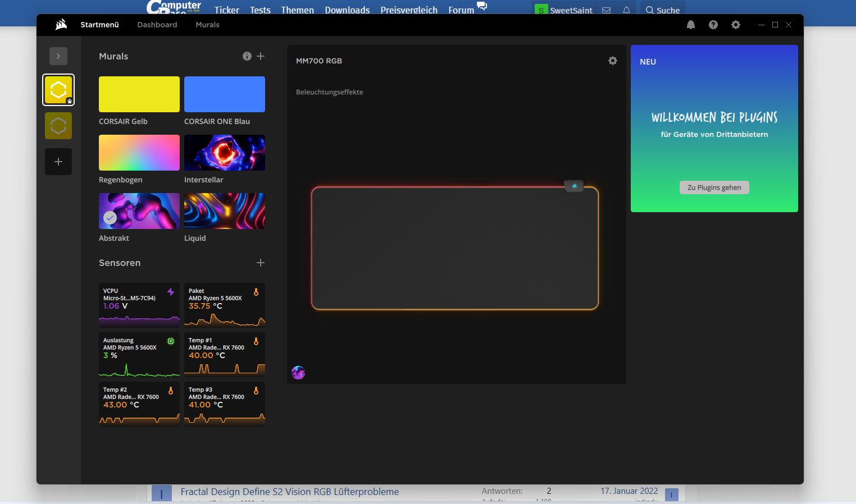Open the ComputerBase inbox envelope icon
This screenshot has height=504, width=856.
606,10
